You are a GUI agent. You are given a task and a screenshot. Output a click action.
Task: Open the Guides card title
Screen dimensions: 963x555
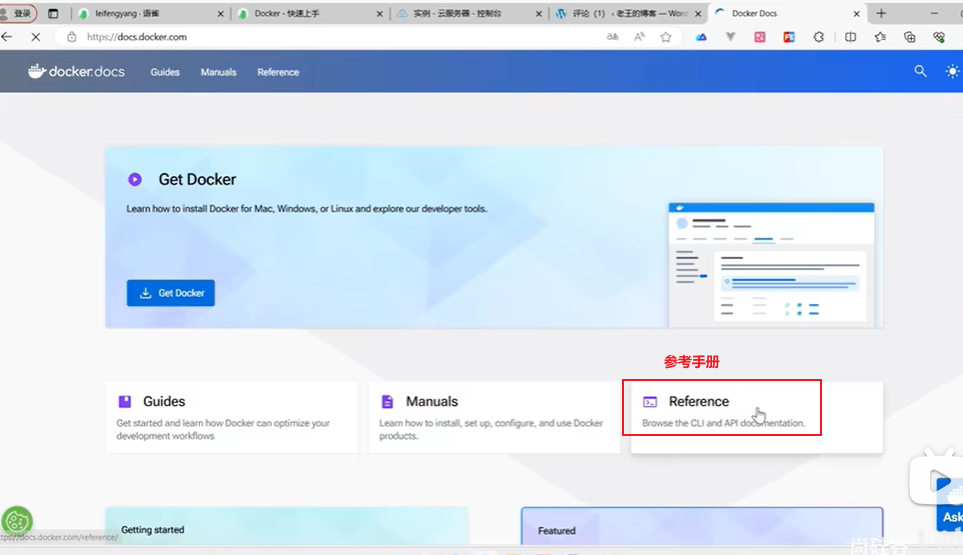click(x=164, y=402)
